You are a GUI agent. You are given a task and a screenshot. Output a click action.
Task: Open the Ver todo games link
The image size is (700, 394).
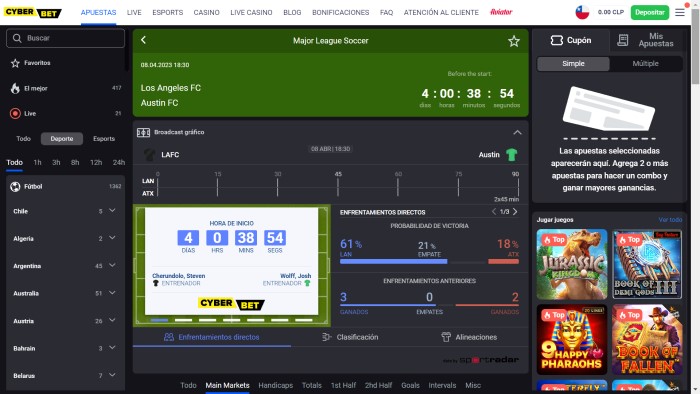coord(670,220)
